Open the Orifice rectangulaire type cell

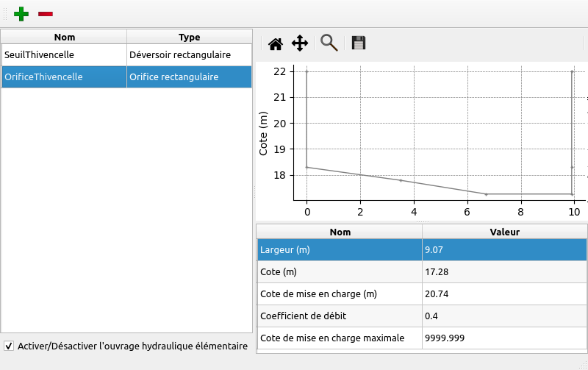pos(189,77)
